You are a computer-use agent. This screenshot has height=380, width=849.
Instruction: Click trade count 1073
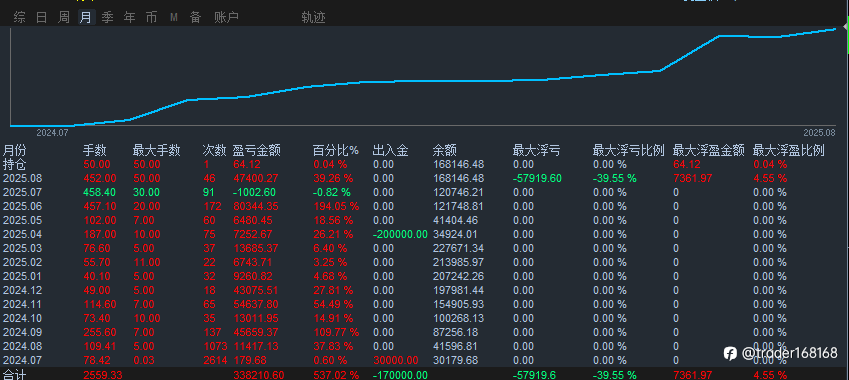[x=214, y=346]
